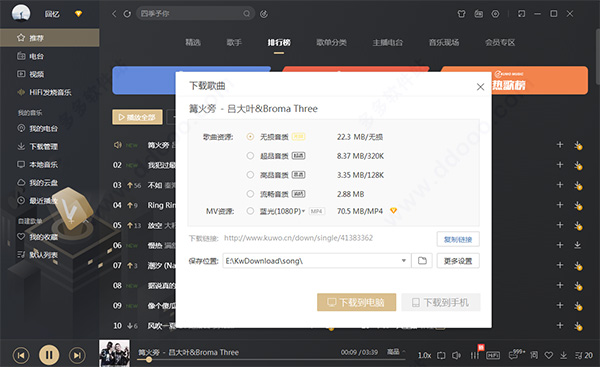
Task: Click the download link URL text field
Action: tap(298, 238)
